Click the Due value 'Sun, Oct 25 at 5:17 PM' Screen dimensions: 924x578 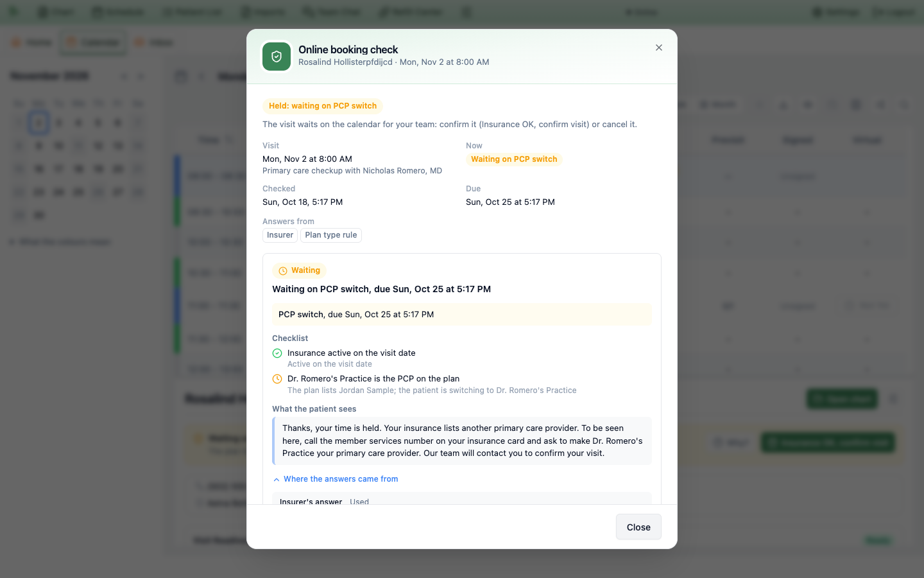(510, 202)
